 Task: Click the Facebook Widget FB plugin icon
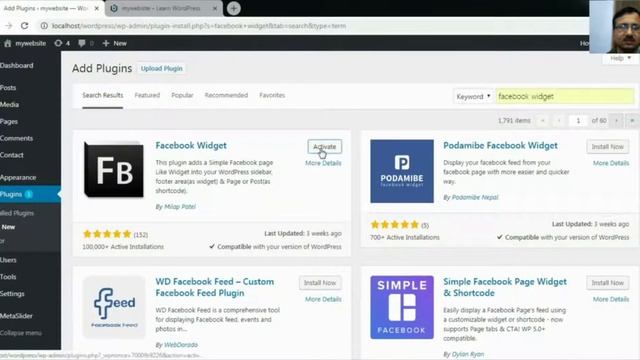pos(114,169)
